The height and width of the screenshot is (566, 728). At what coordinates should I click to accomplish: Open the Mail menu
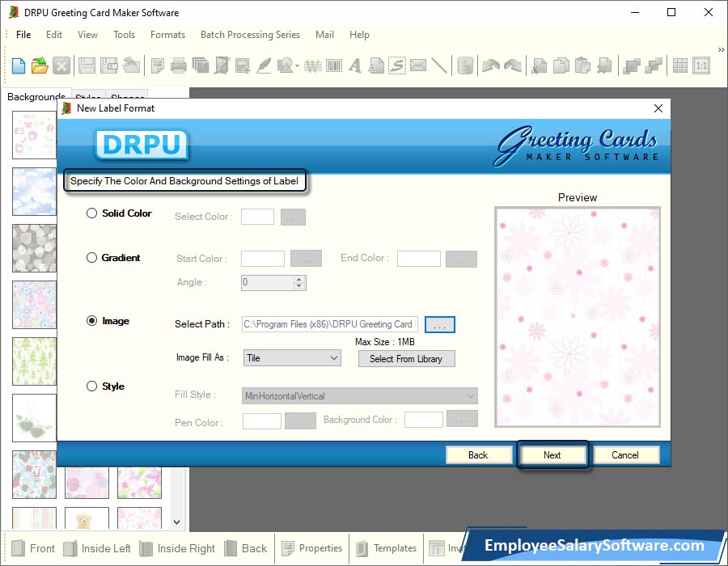(324, 34)
